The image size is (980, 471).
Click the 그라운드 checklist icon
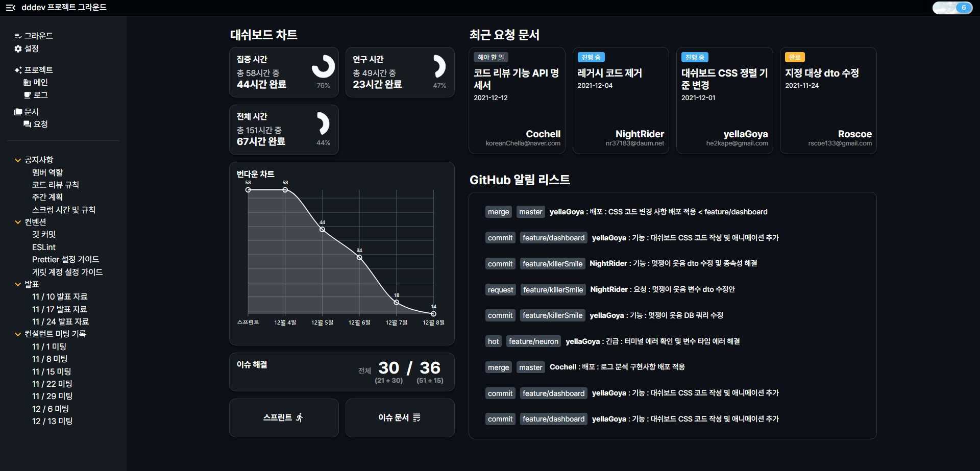(x=18, y=36)
